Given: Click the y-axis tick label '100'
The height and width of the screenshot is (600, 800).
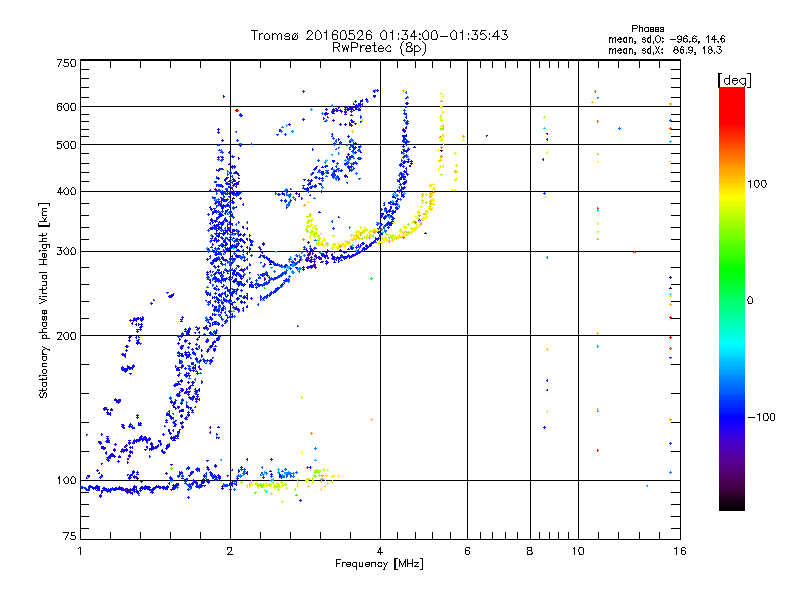Looking at the screenshot, I should pos(66,481).
